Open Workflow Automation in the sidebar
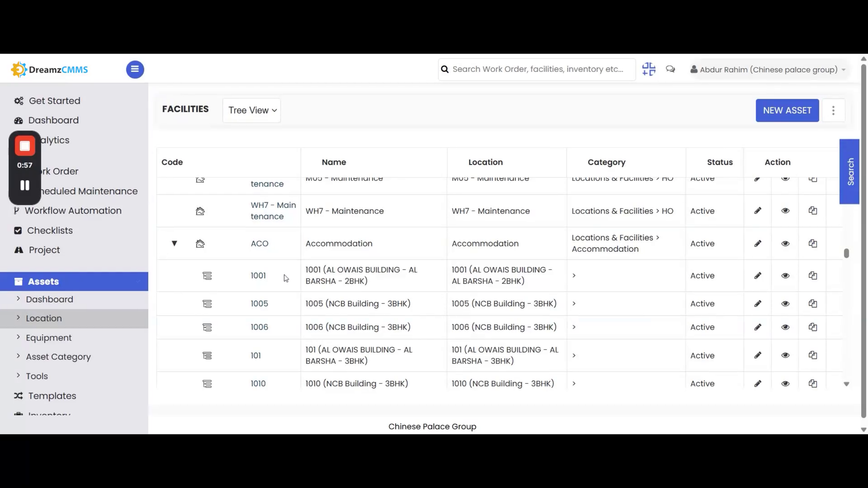The height and width of the screenshot is (488, 868). pos(68,211)
